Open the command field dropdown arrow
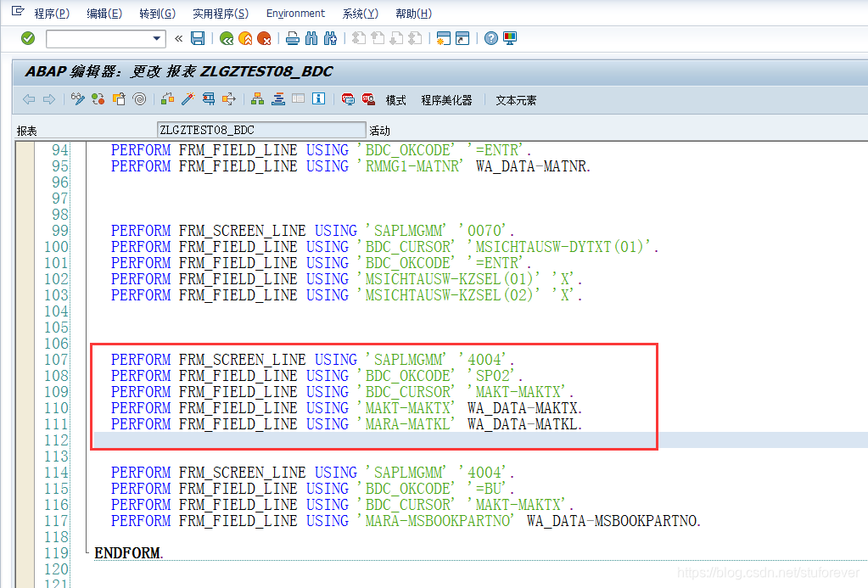The height and width of the screenshot is (588, 868). [157, 38]
